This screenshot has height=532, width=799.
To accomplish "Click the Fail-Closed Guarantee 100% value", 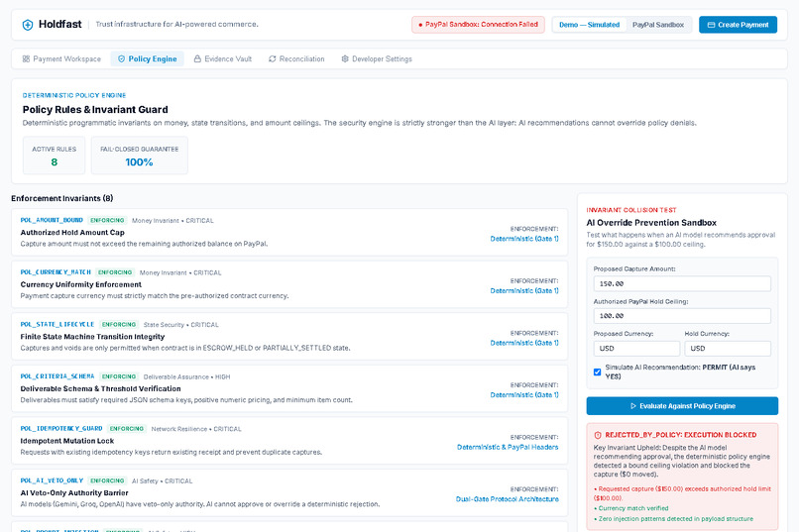I will [x=139, y=162].
